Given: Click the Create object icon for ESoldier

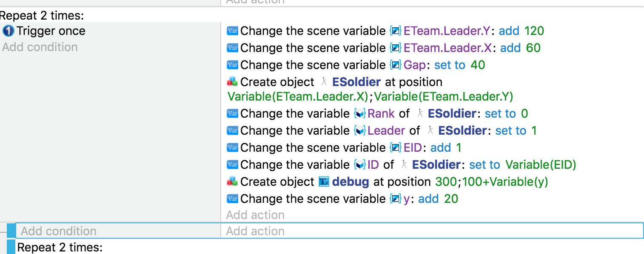Looking at the screenshot, I should click(x=232, y=81).
